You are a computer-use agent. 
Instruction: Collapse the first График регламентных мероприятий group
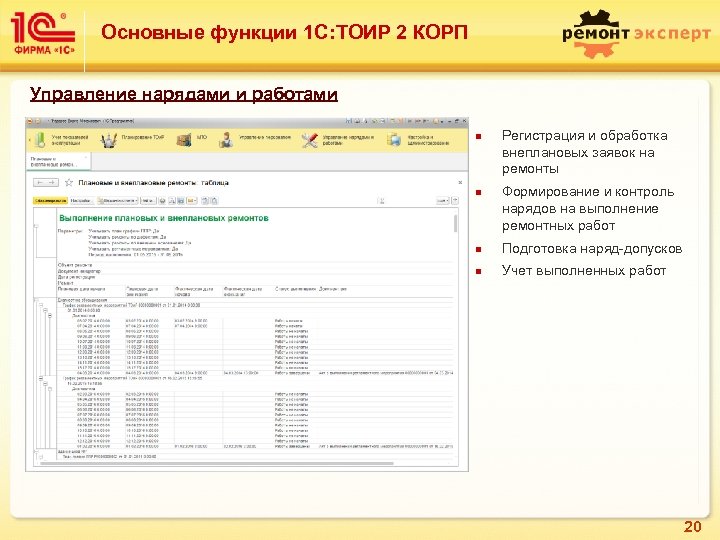(x=41, y=305)
